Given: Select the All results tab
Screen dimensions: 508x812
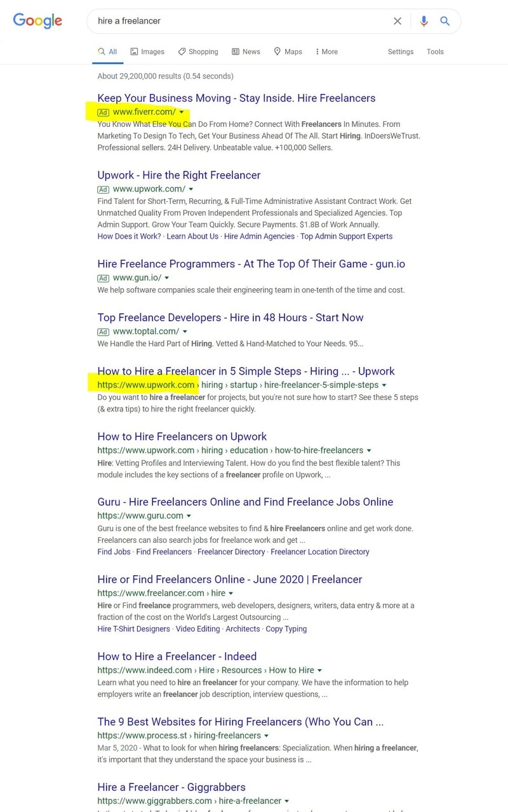Looking at the screenshot, I should tap(107, 51).
